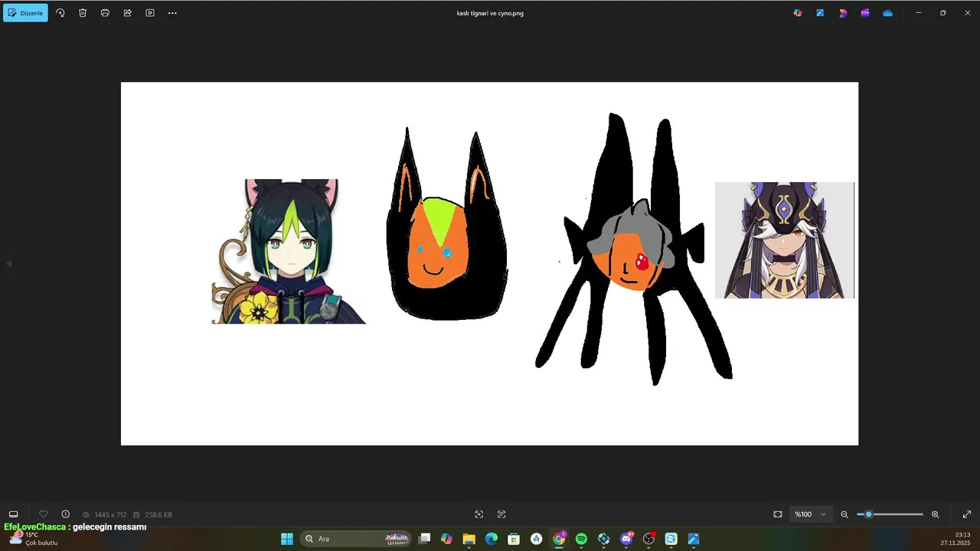Viewport: 980px width, 551px height.
Task: Click the Cyno reference picture in the image
Action: coord(785,240)
